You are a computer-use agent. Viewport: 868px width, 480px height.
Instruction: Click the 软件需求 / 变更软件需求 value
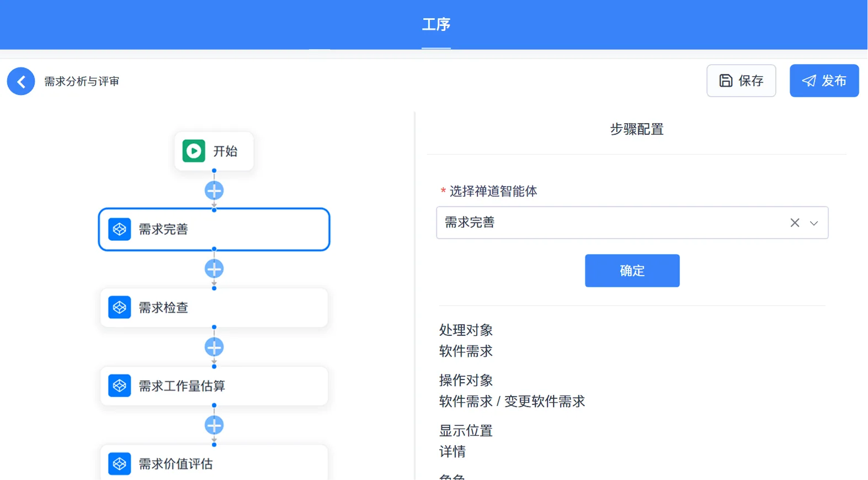coord(512,402)
